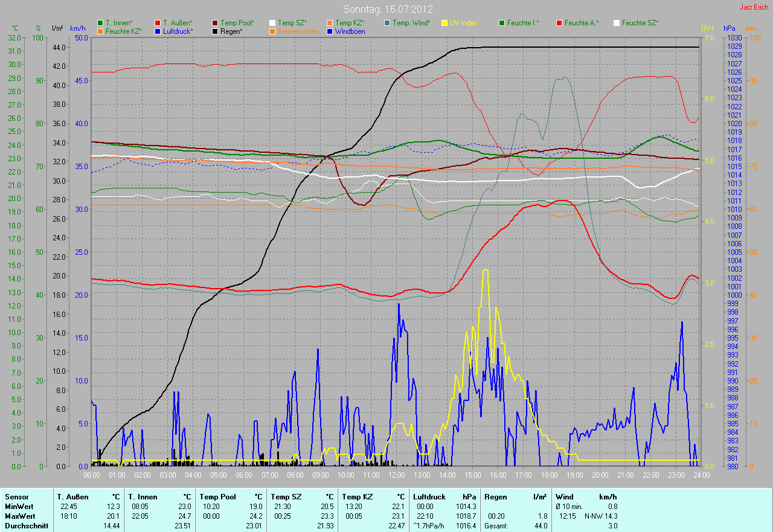Click the orange Temp KZ legend marker

tap(330, 23)
